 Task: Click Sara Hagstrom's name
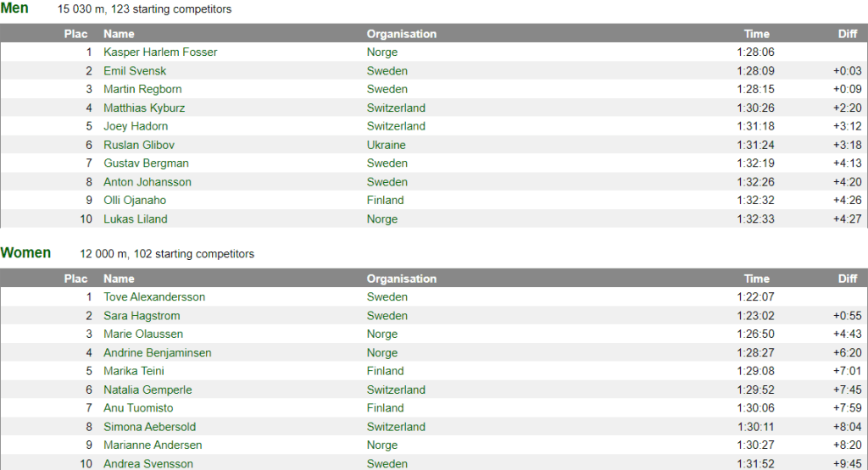(142, 316)
